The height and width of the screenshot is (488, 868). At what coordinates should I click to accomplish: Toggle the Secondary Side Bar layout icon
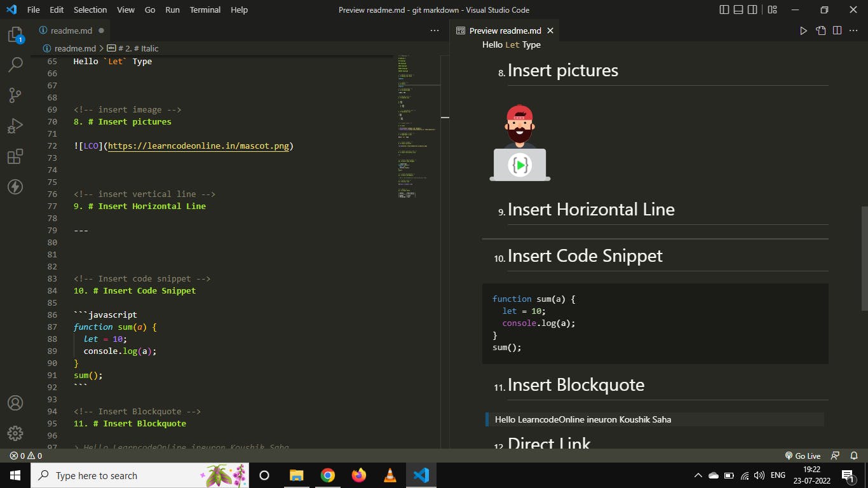point(752,10)
